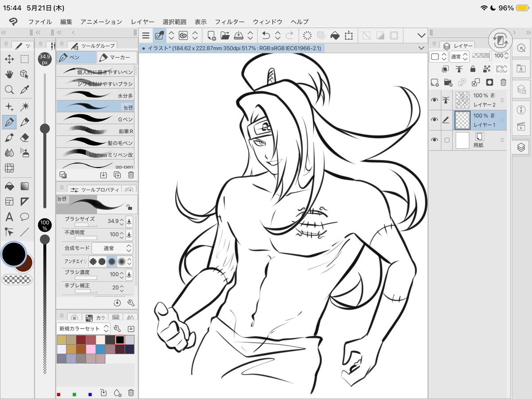Choose the no-antialiasing jagged option

tap(93, 262)
